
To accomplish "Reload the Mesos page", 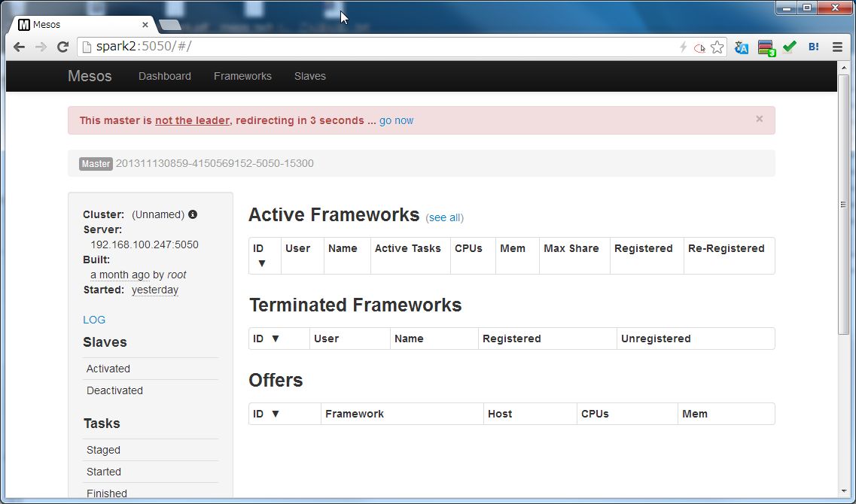I will pos(62,47).
